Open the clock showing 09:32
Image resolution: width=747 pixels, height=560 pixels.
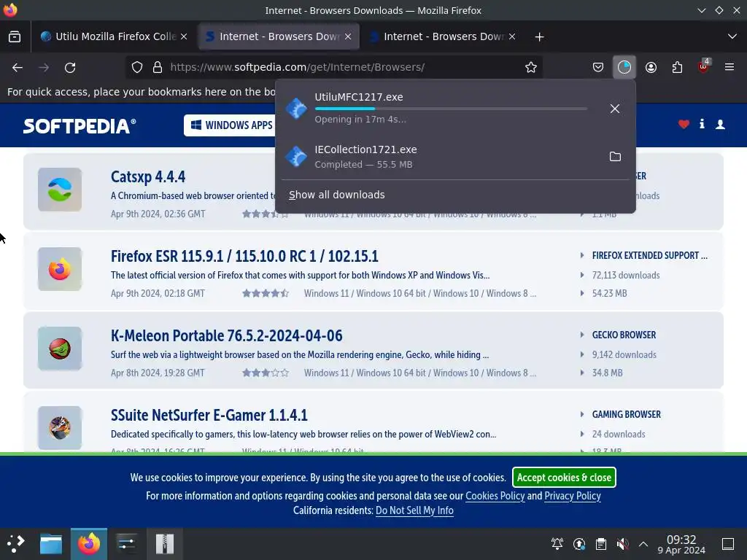pos(681,544)
